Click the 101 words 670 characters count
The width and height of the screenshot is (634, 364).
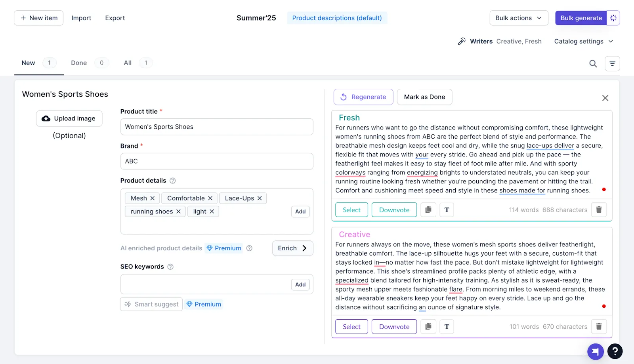pyautogui.click(x=548, y=327)
